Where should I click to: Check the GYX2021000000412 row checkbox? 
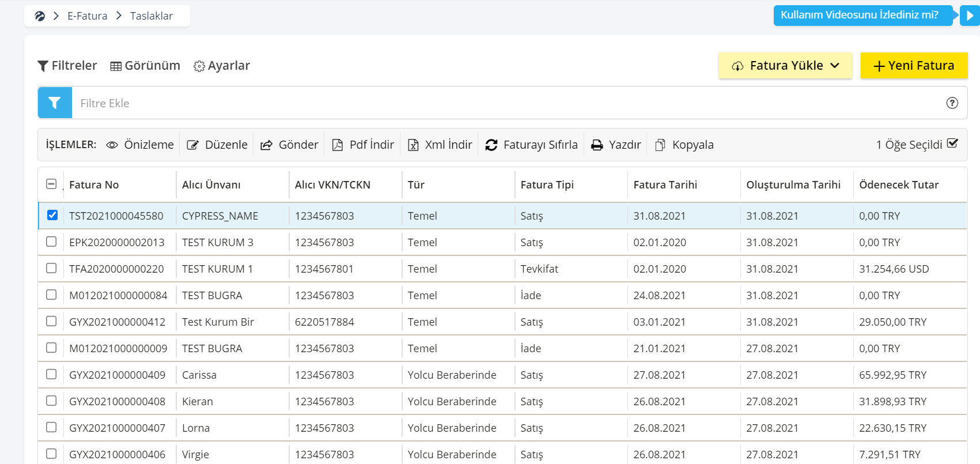pyautogui.click(x=51, y=321)
